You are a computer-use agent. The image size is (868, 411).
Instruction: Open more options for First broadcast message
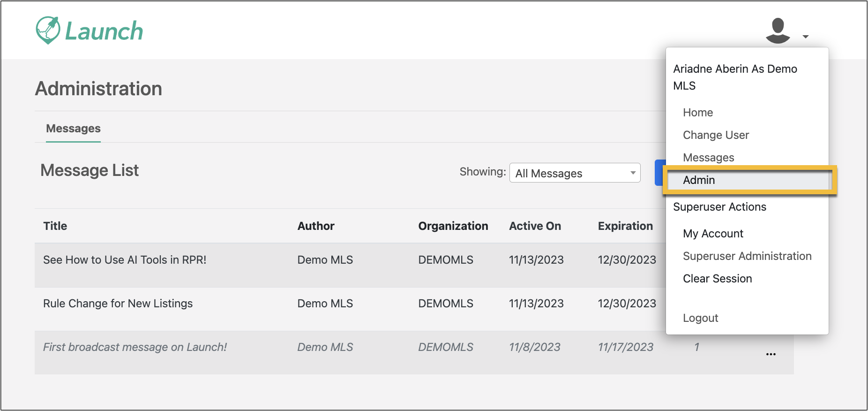coord(771,354)
